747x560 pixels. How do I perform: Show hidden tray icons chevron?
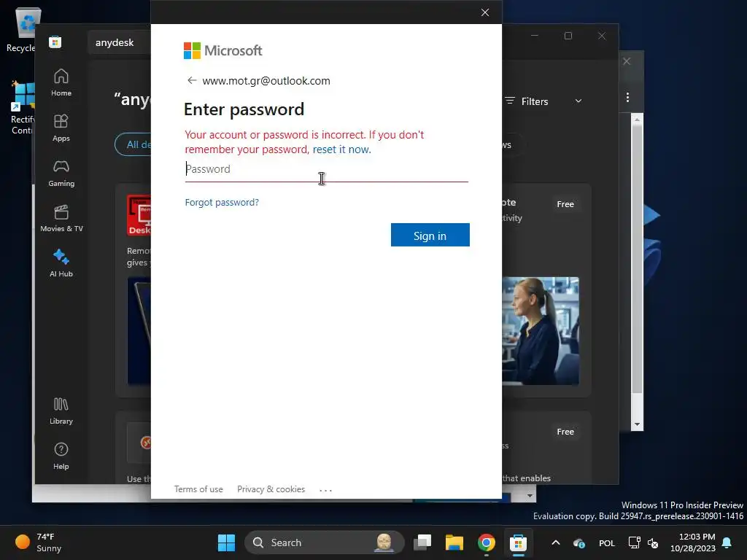555,542
